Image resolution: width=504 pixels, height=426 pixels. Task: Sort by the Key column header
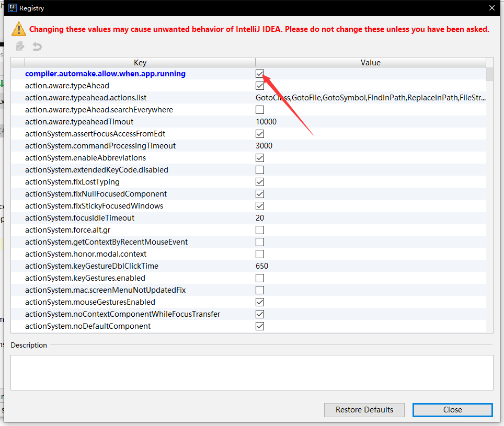pos(140,62)
